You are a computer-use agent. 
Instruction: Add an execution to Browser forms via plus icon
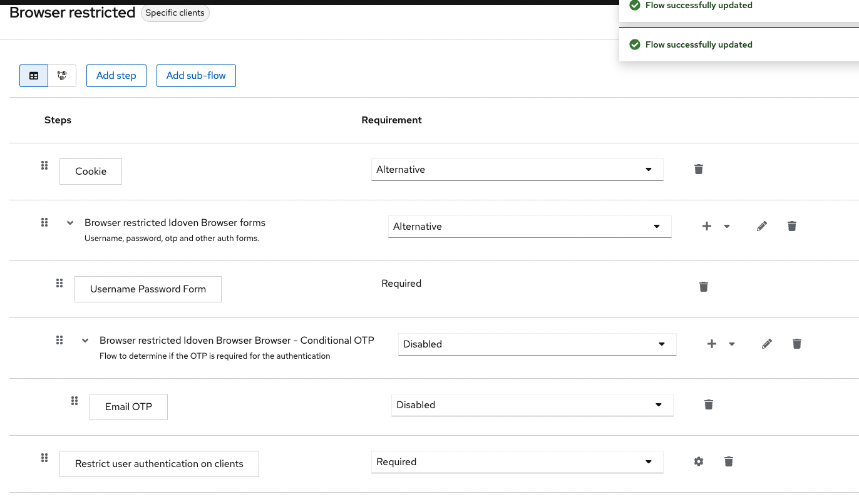(706, 226)
